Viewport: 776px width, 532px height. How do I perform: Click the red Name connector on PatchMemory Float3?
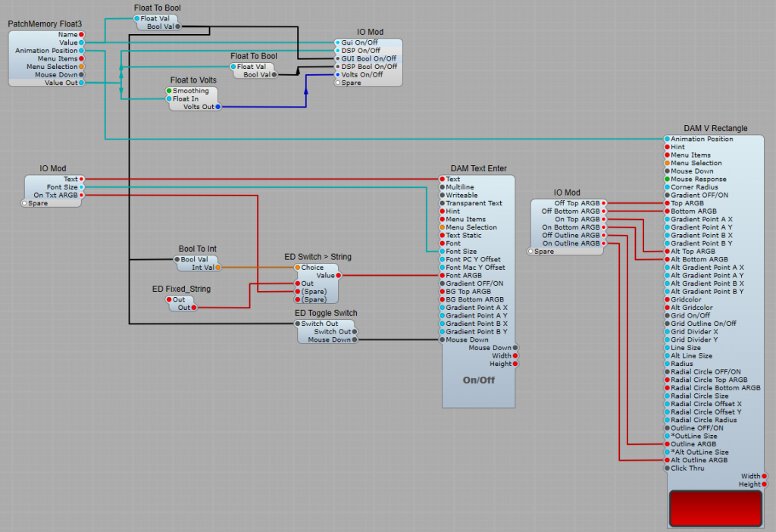click(81, 35)
